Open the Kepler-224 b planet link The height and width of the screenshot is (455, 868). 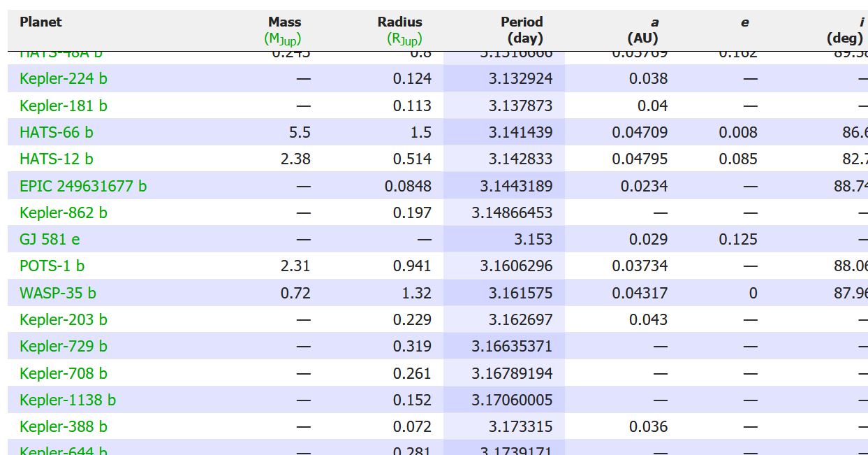pyautogui.click(x=63, y=79)
